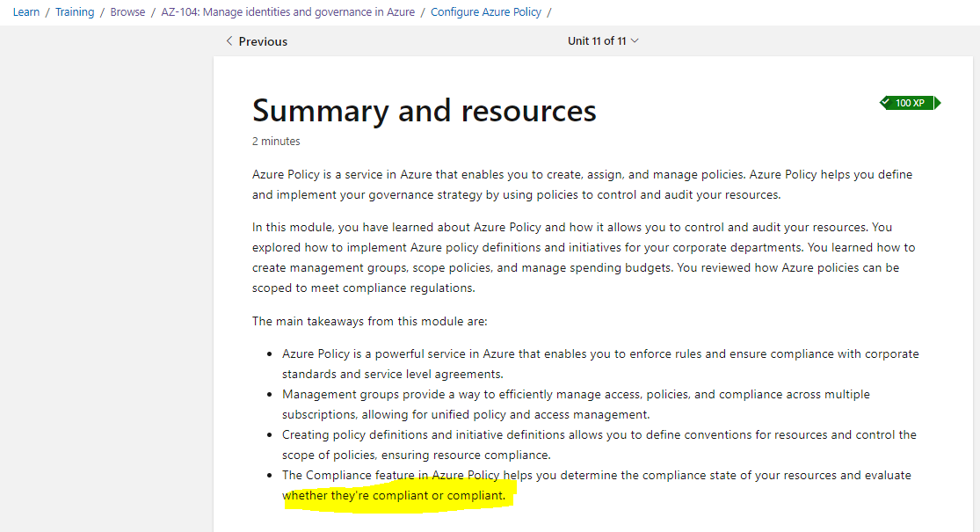This screenshot has height=532, width=980.
Task: Click the slash after Configure Azure Policy
Action: pyautogui.click(x=549, y=11)
